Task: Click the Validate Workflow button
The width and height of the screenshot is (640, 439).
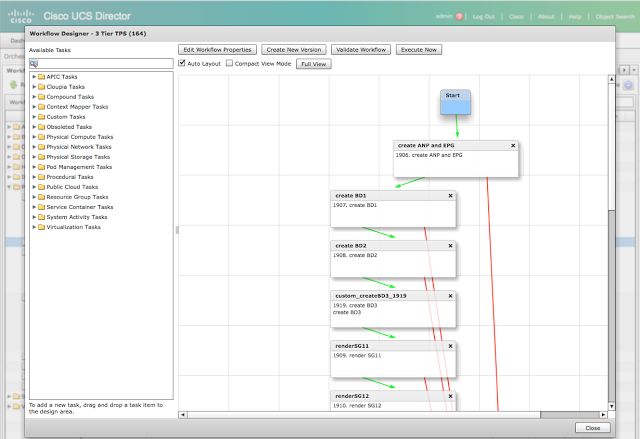Action: pos(359,49)
